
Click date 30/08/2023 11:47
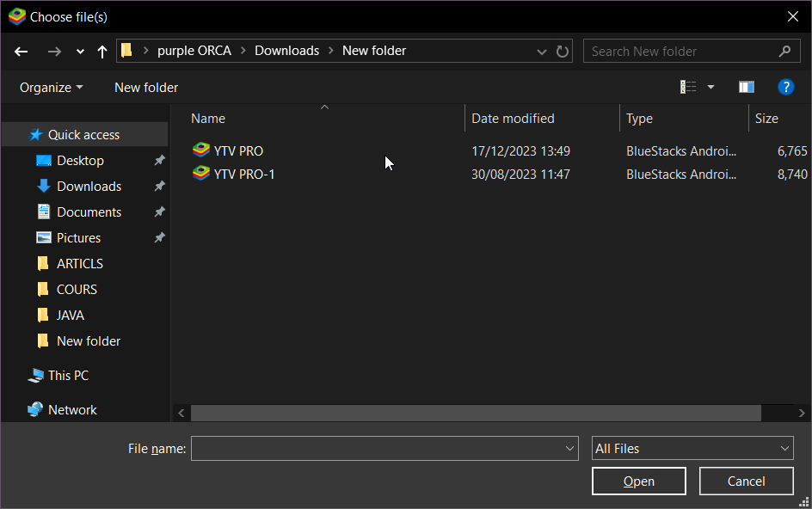tap(520, 174)
